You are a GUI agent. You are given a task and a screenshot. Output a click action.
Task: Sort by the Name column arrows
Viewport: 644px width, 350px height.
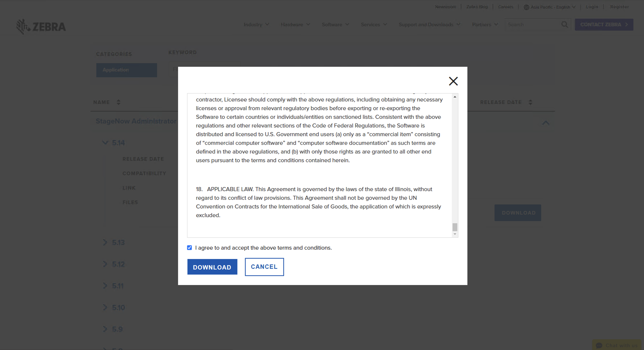118,102
